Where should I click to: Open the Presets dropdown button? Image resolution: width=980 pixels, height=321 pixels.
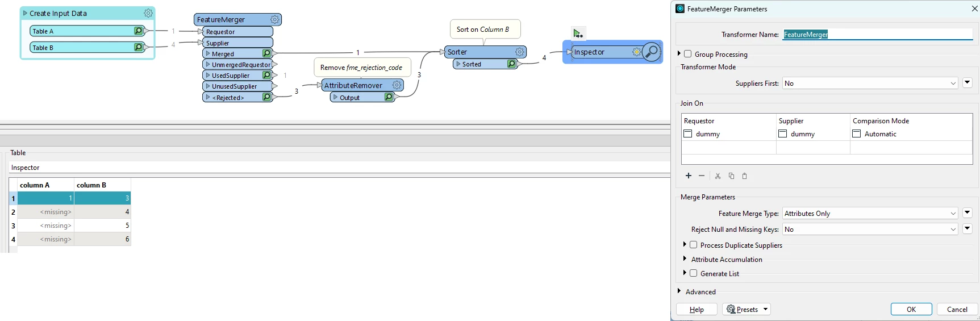747,310
